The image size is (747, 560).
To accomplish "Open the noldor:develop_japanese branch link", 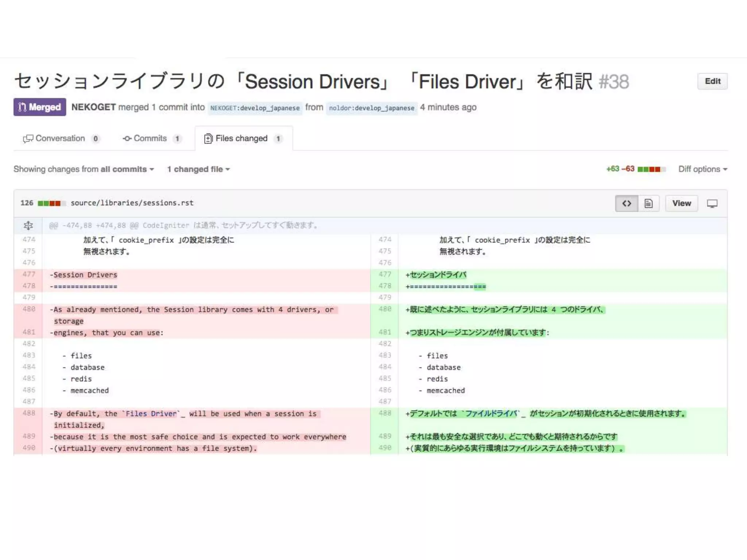I will click(x=371, y=108).
